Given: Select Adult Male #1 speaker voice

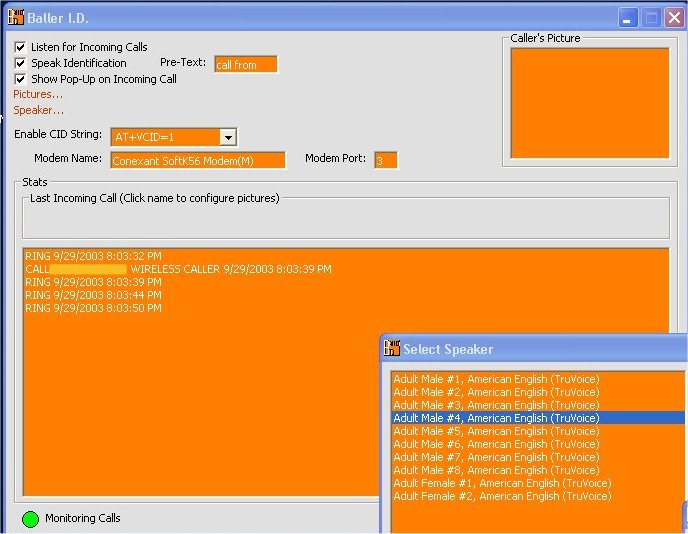Looking at the screenshot, I should [x=496, y=379].
